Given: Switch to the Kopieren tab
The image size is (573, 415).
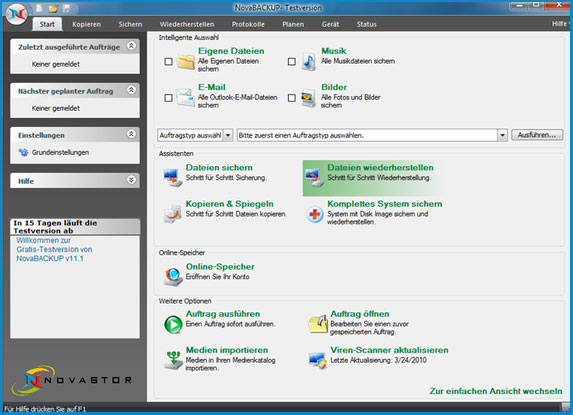Looking at the screenshot, I should click(87, 24).
